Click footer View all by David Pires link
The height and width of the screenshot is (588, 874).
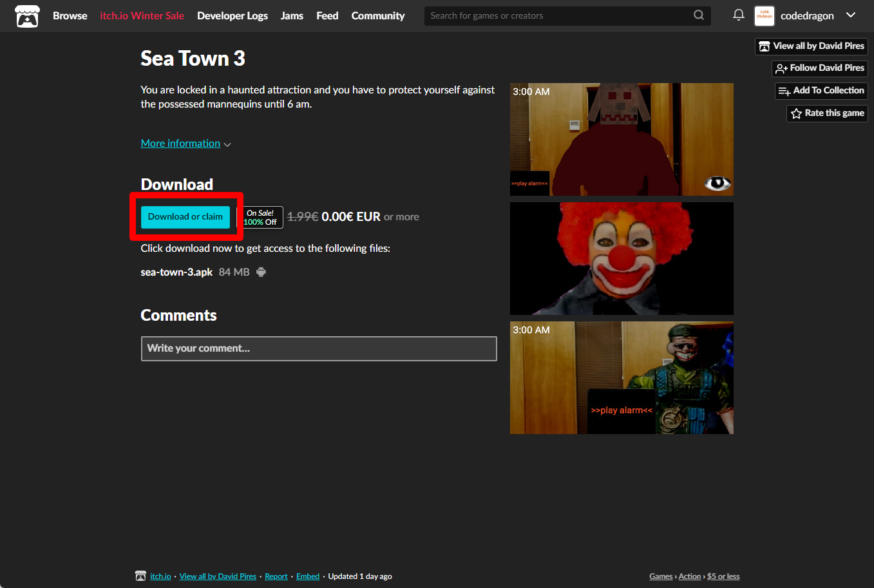pos(218,576)
